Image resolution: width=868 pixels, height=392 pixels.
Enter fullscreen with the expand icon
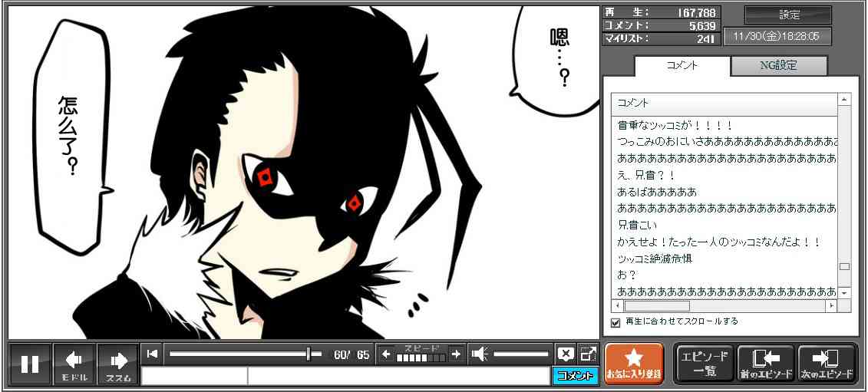tap(588, 354)
